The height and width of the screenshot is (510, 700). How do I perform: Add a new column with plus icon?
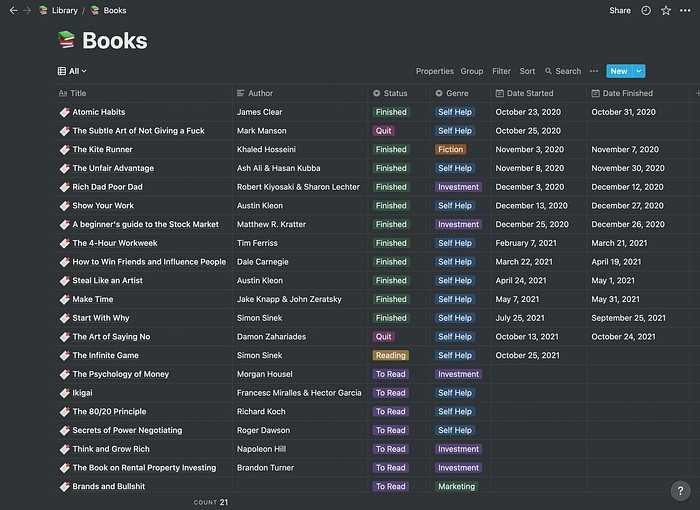pos(696,93)
